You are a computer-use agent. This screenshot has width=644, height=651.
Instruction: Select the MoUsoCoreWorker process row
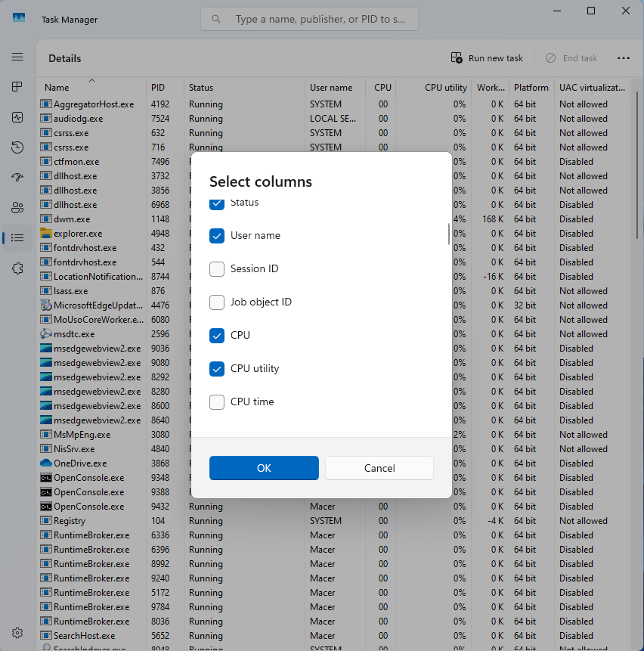[x=334, y=320]
